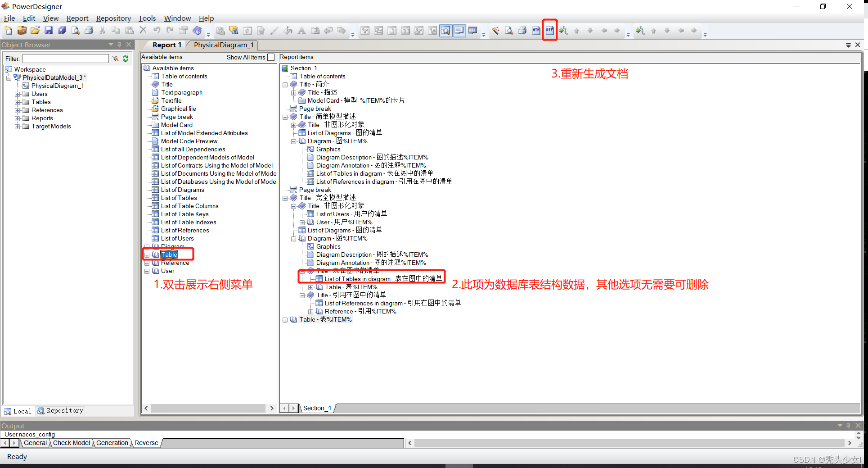The width and height of the screenshot is (868, 468).
Task: Click Generate RTF report icon
Action: [x=550, y=31]
